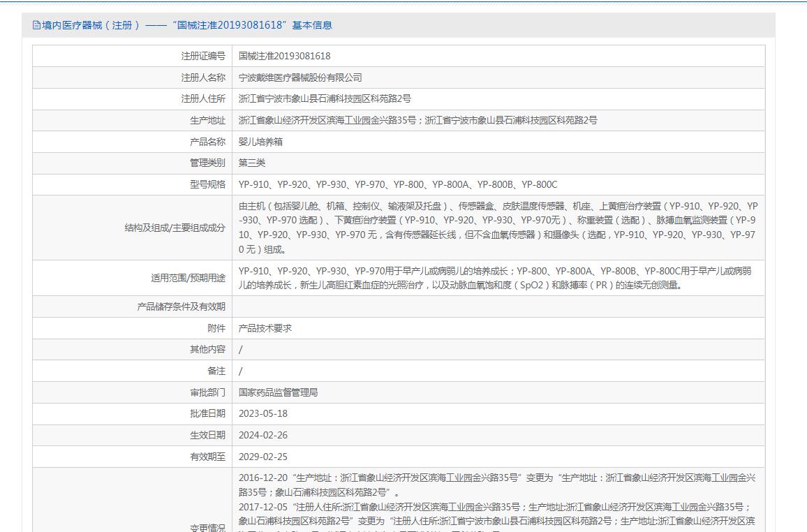Image resolution: width=807 pixels, height=532 pixels.
Task: Click the 适用范围/预期用途 row label
Action: [188, 278]
